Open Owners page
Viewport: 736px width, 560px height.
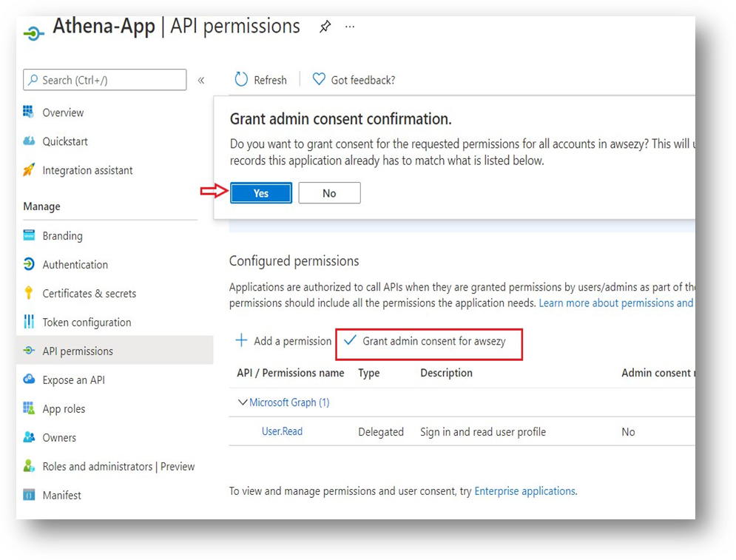point(59,437)
